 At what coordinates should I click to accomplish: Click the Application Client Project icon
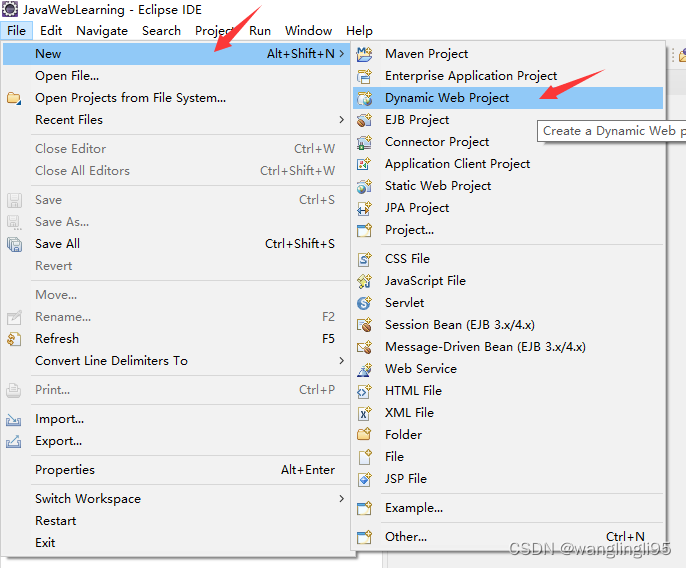(364, 164)
